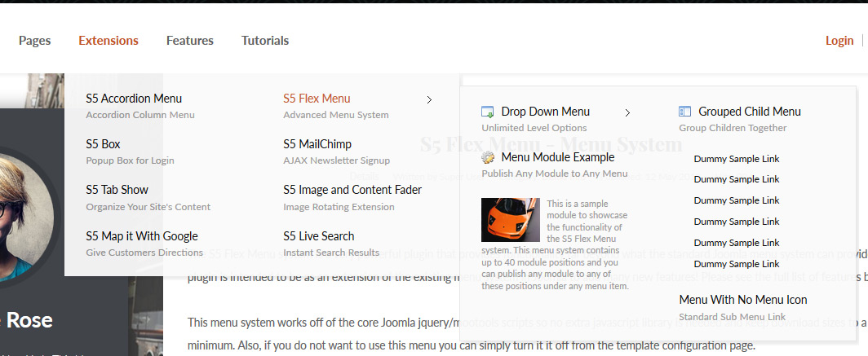
Task: Open the Pages menu
Action: 34,41
